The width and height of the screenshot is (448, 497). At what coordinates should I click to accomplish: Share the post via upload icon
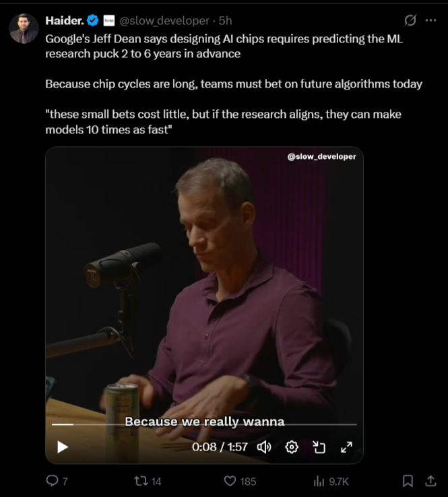430,481
